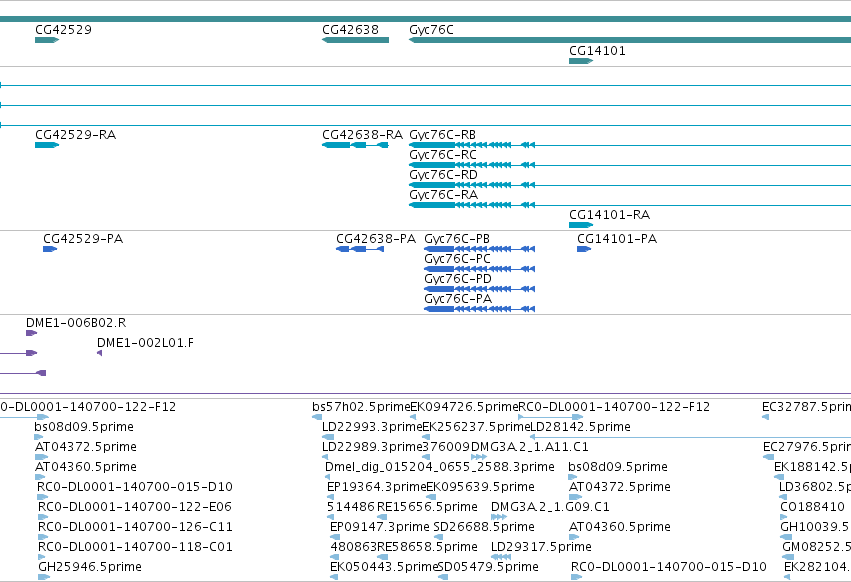This screenshot has height=582, width=851.
Task: Click the CG42529 gene arrow glyph
Action: tap(47, 40)
